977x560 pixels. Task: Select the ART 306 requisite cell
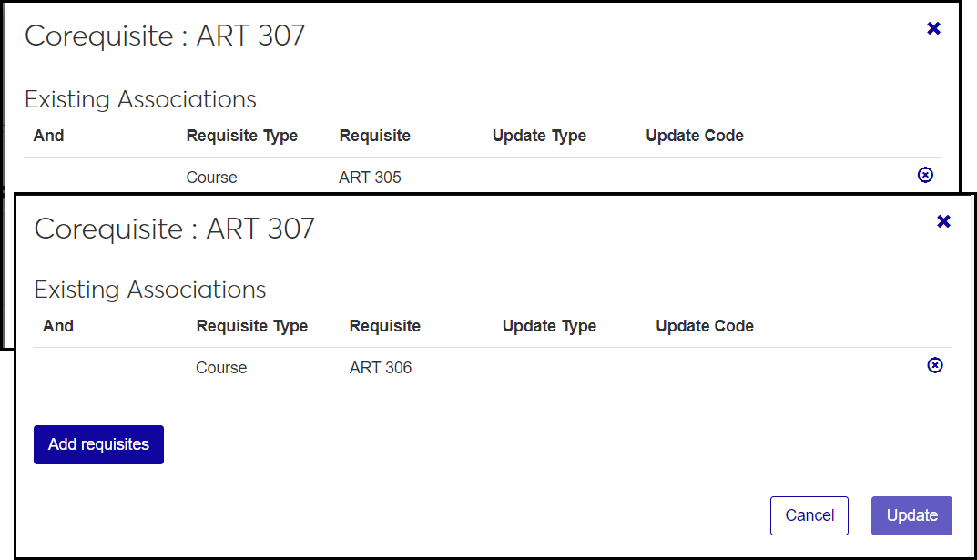pos(381,368)
